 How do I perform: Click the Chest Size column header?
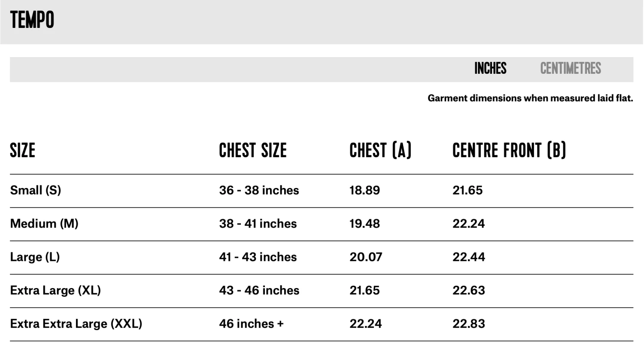click(x=252, y=151)
